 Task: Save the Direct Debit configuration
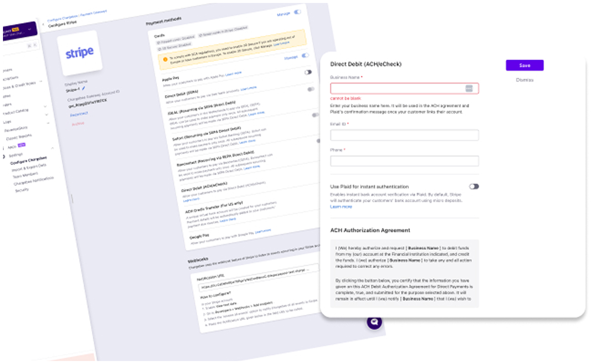pos(524,65)
